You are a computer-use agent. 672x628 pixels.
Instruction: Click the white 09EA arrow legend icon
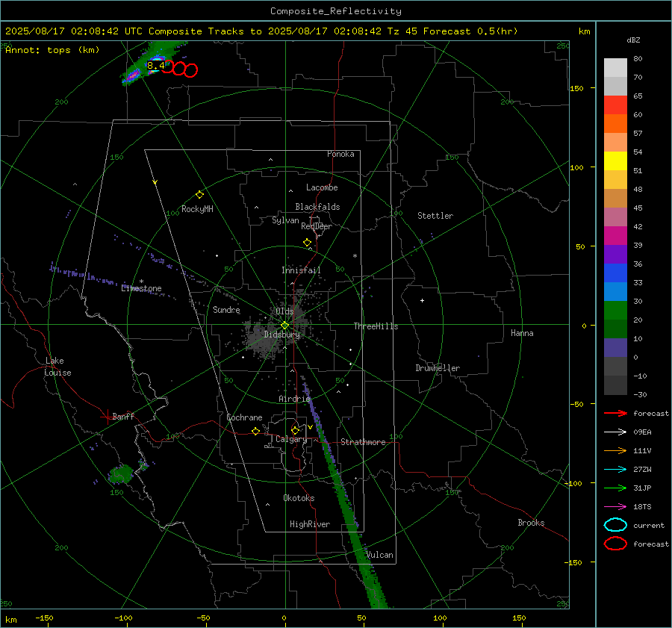click(x=615, y=432)
